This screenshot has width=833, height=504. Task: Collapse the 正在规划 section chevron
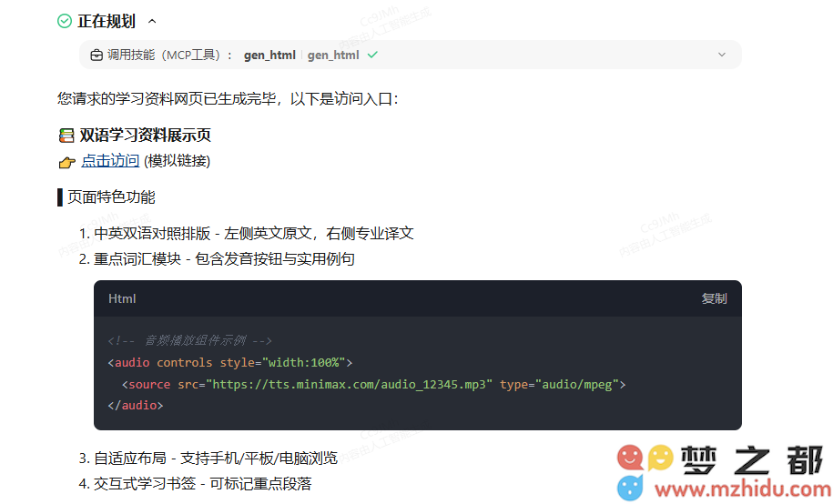coord(152,21)
